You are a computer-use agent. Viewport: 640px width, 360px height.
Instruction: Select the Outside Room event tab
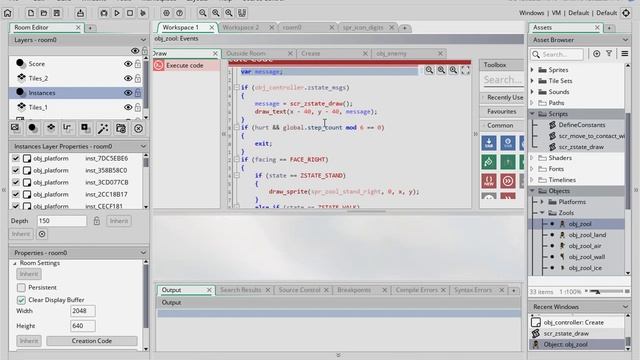point(246,53)
